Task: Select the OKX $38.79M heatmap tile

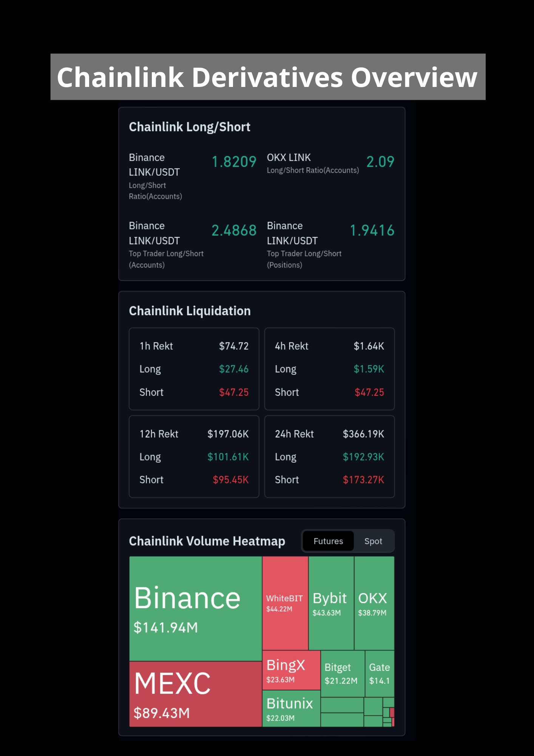Action: click(374, 603)
